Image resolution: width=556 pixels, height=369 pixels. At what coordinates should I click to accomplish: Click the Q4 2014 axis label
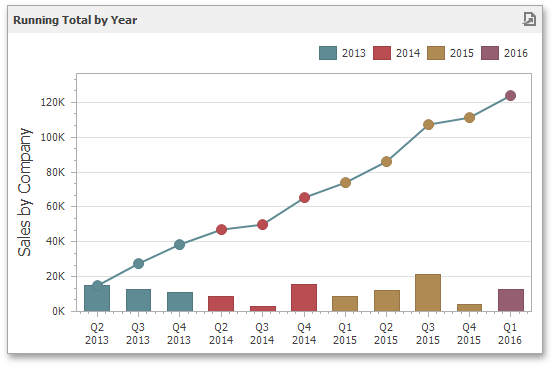coord(304,334)
